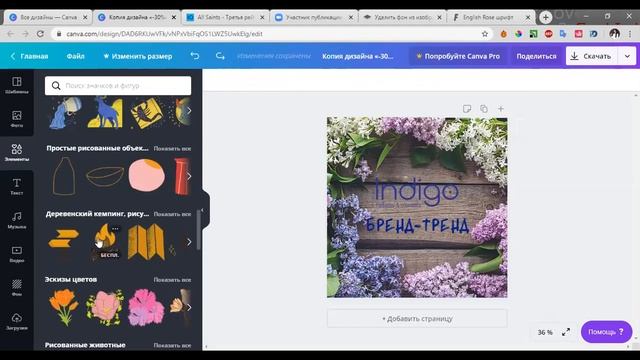
Task: Enter fullscreen presentation mode
Action: coord(566,332)
